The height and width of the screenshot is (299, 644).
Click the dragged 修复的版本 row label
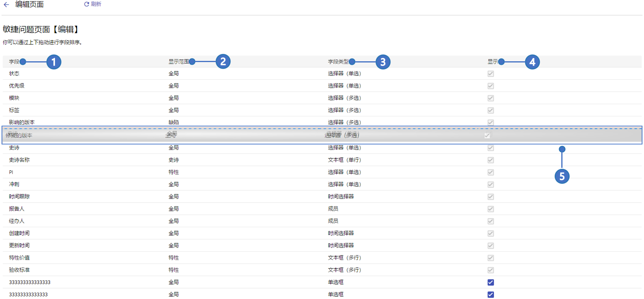[x=19, y=135]
